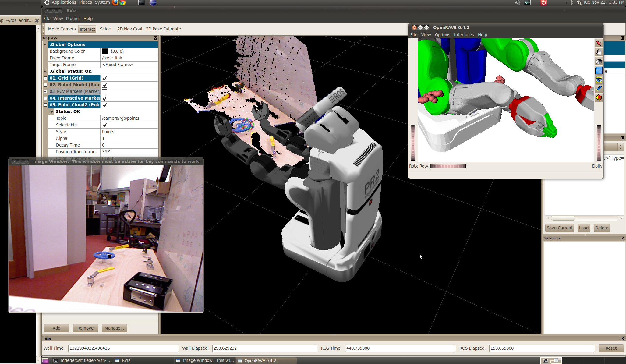Click the Delete view button
The height and width of the screenshot is (364, 626).
(602, 228)
